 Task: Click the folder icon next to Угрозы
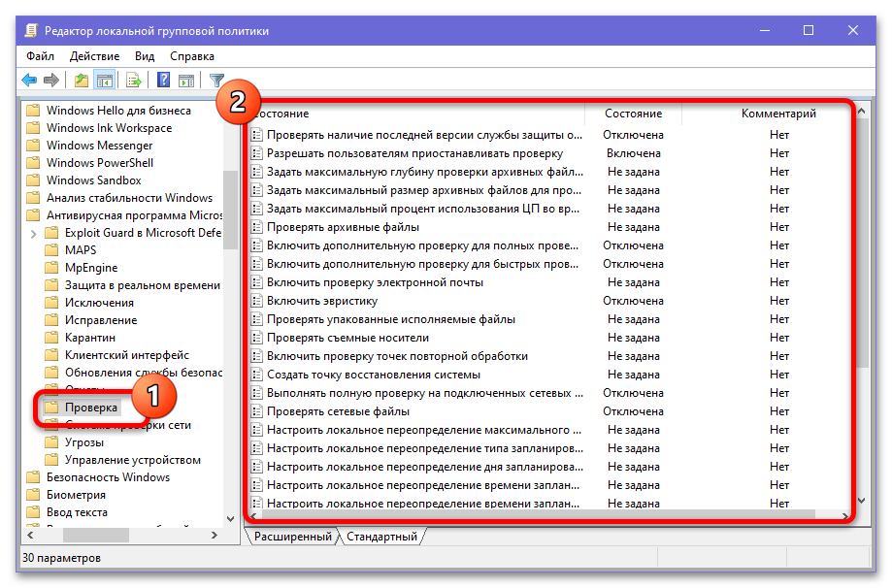click(x=51, y=442)
